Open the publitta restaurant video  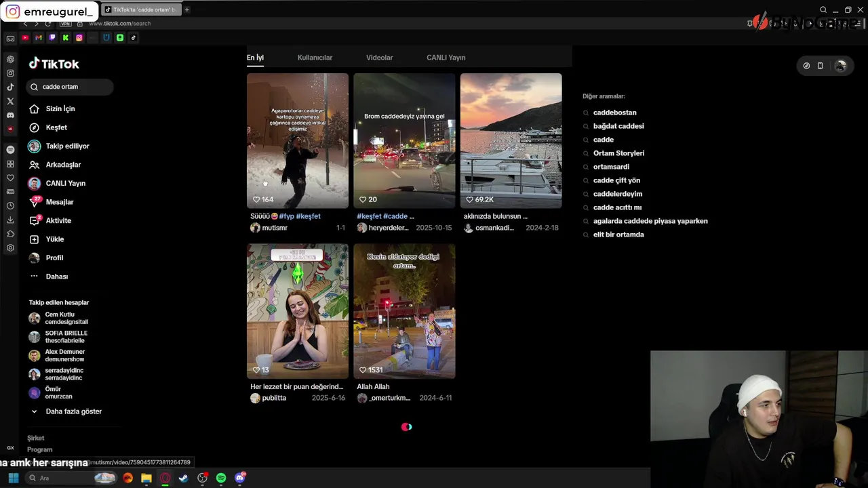click(x=298, y=311)
